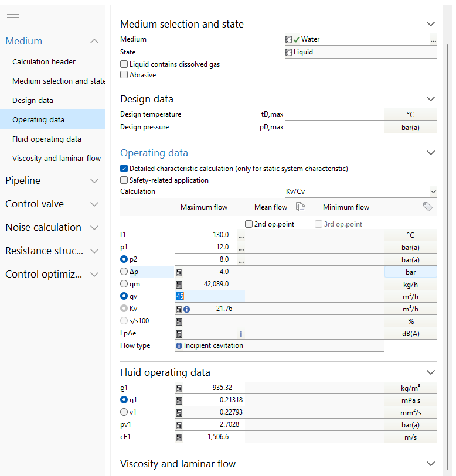This screenshot has width=456, height=476.
Task: Click info icon beside Incipient cavitation
Action: pyautogui.click(x=179, y=345)
